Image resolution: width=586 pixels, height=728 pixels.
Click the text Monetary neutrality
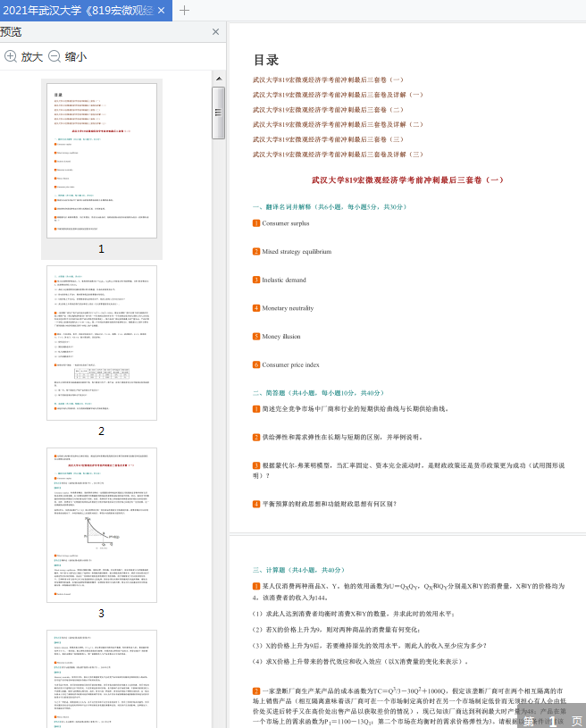coord(288,308)
